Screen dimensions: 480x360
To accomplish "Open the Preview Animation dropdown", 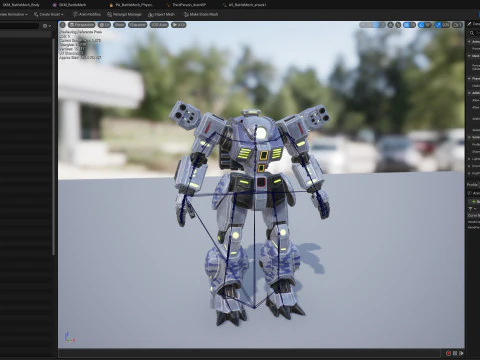I will pos(13,14).
